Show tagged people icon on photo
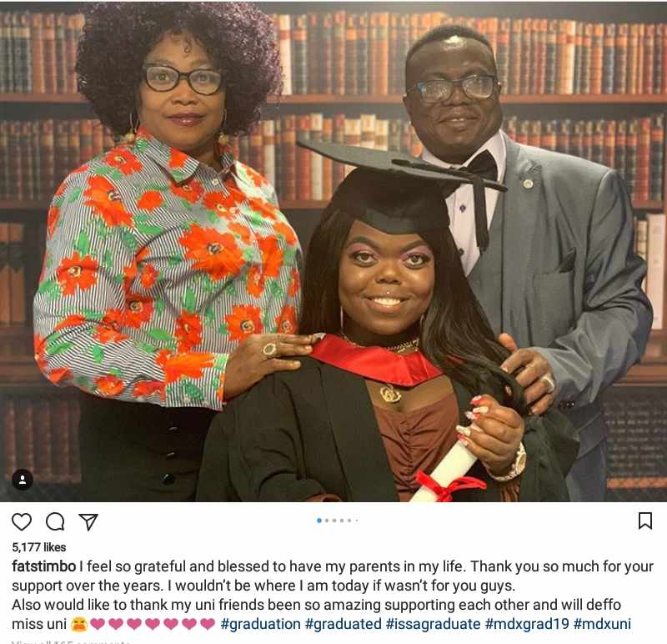This screenshot has width=667, height=644. (23, 480)
